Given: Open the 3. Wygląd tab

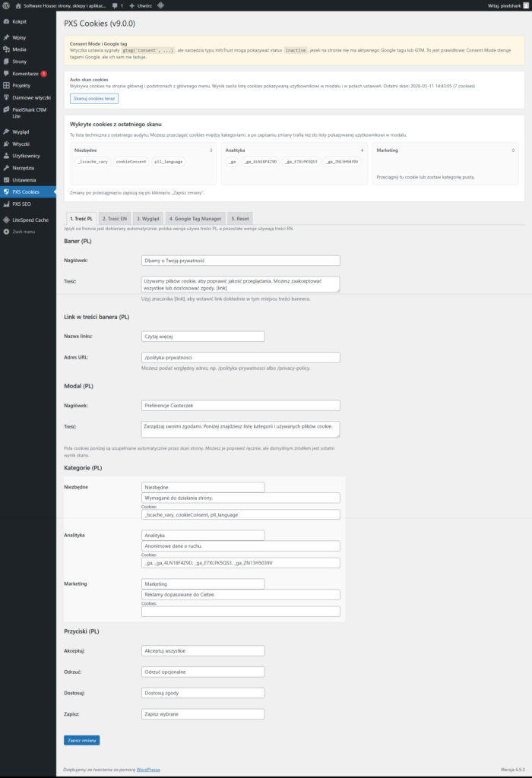Looking at the screenshot, I should [x=147, y=218].
